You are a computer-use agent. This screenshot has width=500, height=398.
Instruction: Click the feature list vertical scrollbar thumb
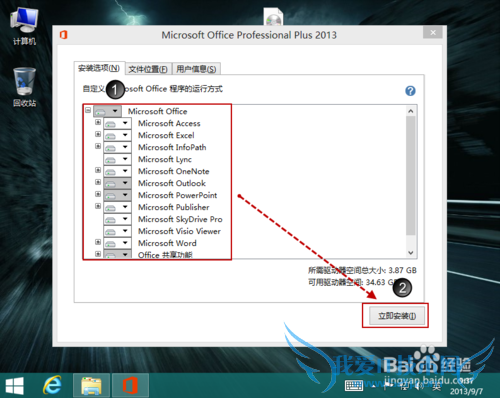411,176
